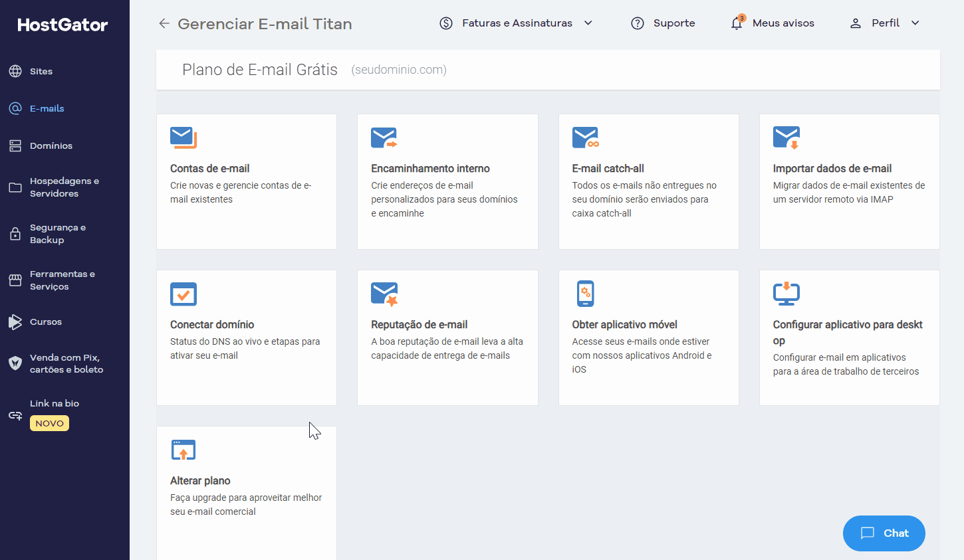
Task: Open E-mail catch-all card title
Action: pos(608,169)
